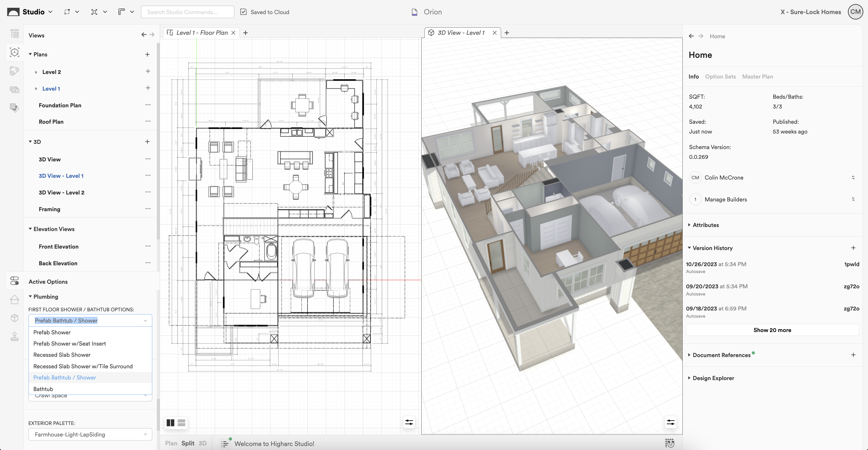The width and height of the screenshot is (868, 450).
Task: Open the CM user avatar menu
Action: coord(855,12)
